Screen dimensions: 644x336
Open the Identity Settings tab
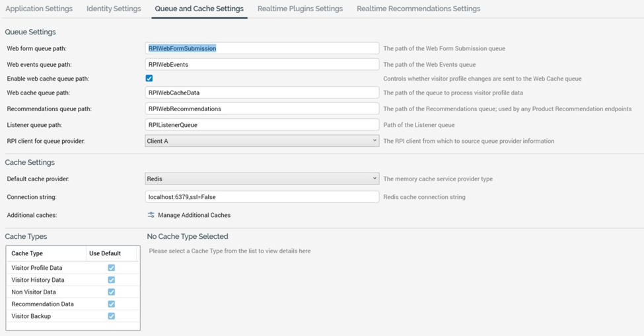(114, 9)
